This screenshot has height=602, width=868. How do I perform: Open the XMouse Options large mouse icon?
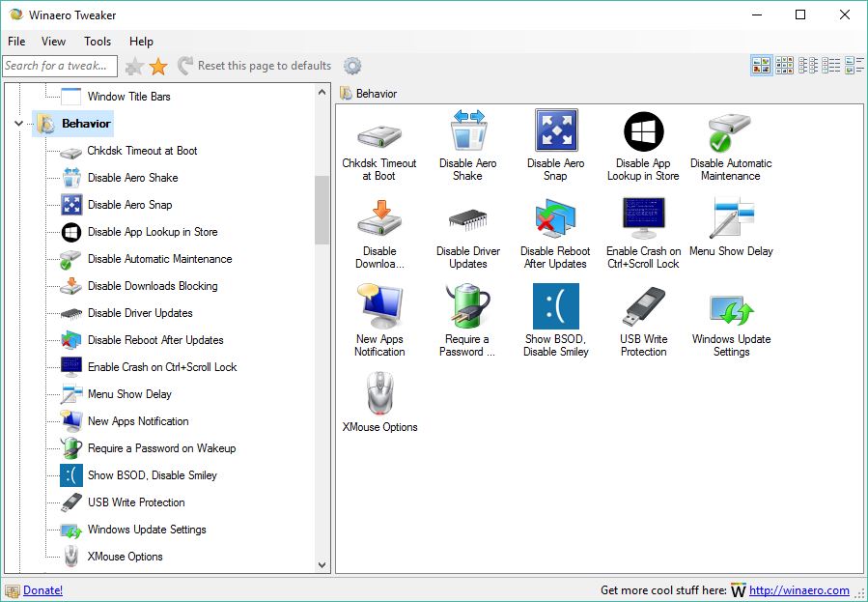tap(379, 393)
